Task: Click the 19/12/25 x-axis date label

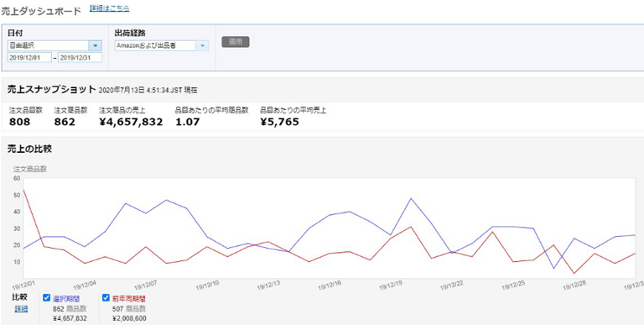Action: click(x=513, y=286)
